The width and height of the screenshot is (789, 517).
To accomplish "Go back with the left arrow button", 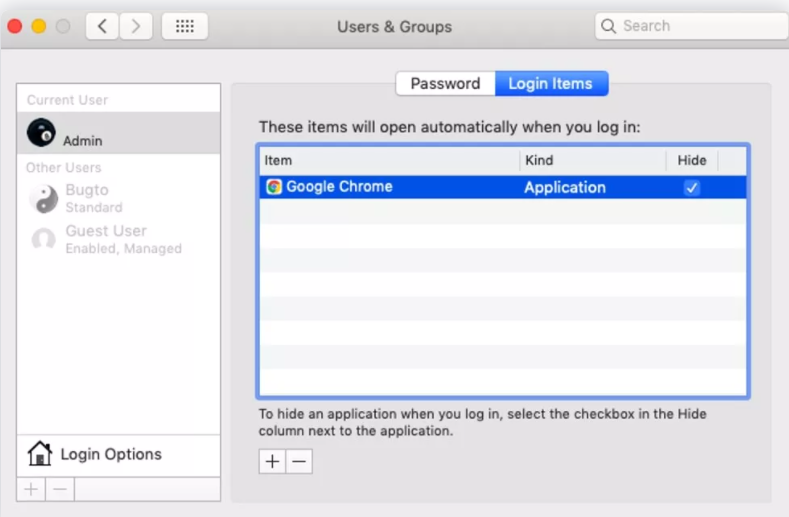I will 102,26.
